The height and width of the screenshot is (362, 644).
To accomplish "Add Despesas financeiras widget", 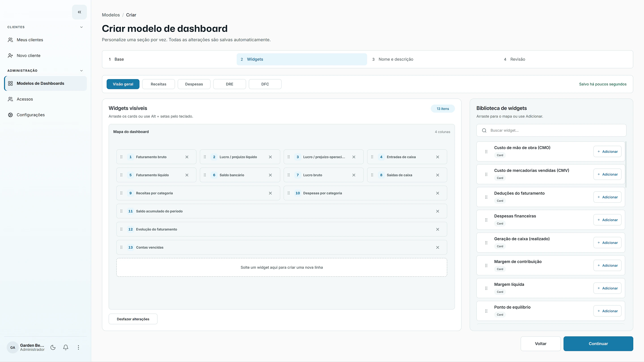I will pos(607,220).
